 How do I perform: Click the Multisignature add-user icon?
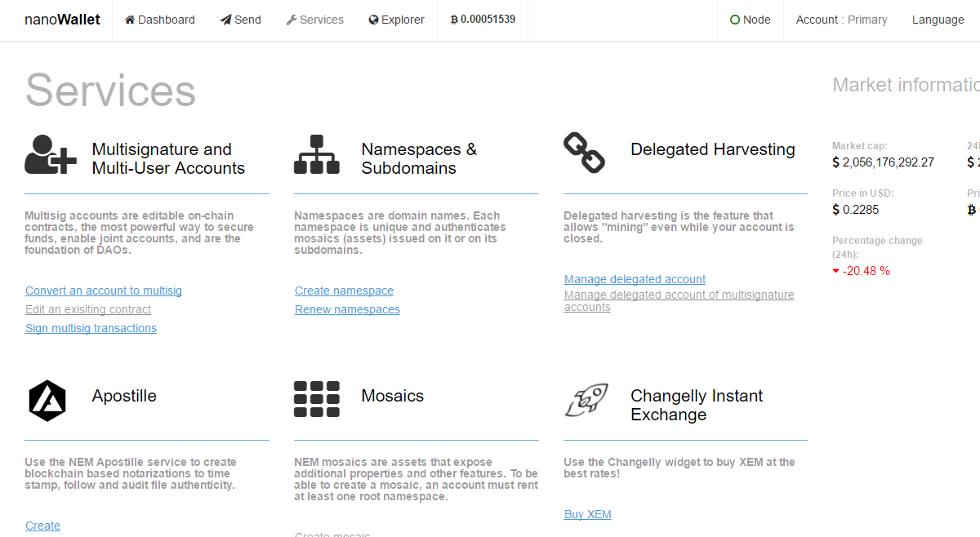(51, 155)
